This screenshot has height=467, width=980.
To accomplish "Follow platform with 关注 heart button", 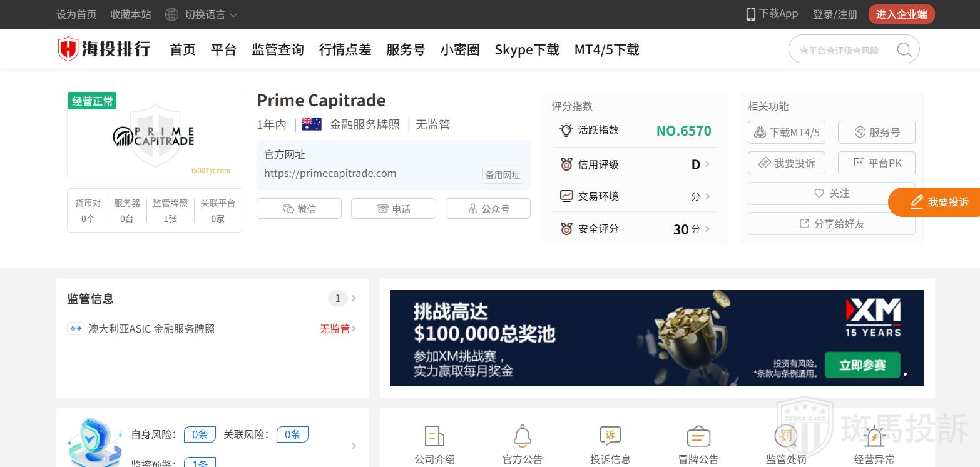I will [831, 193].
